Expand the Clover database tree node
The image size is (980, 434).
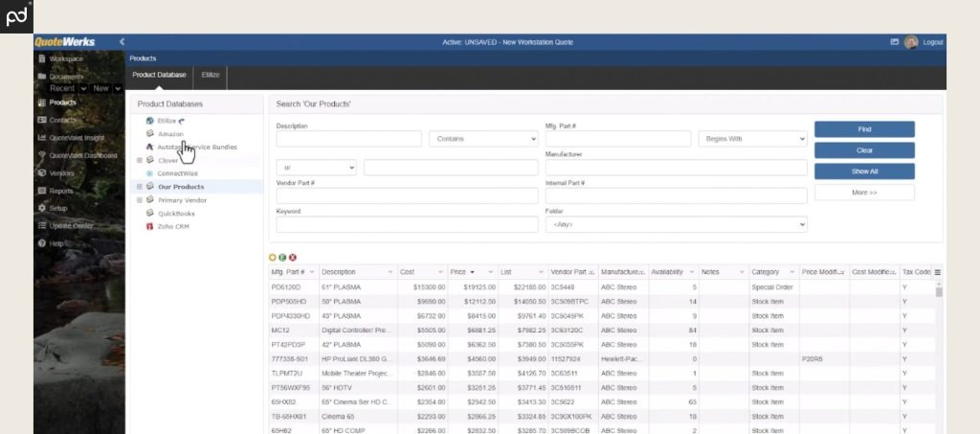(140, 160)
